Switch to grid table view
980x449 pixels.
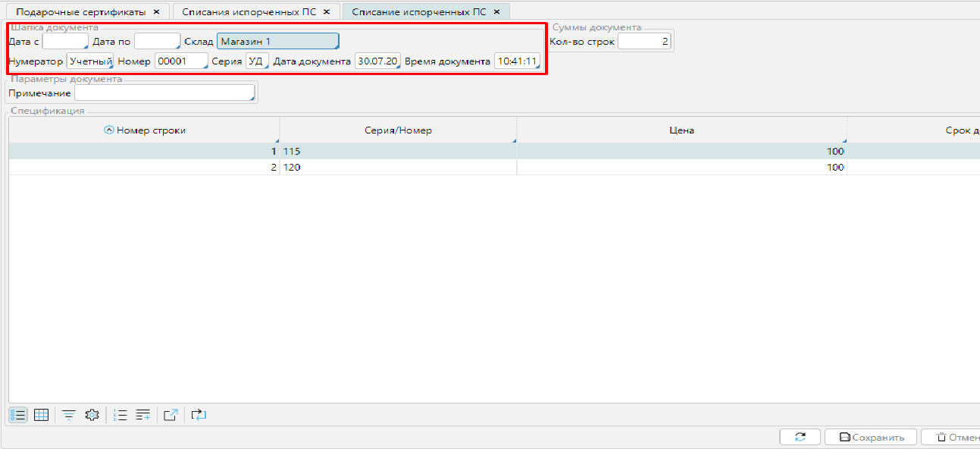[x=42, y=415]
